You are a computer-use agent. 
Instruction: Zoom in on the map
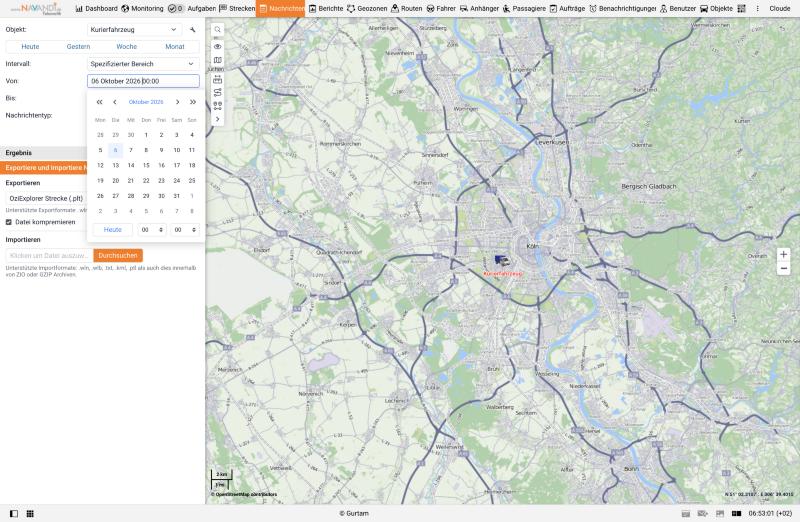click(784, 254)
